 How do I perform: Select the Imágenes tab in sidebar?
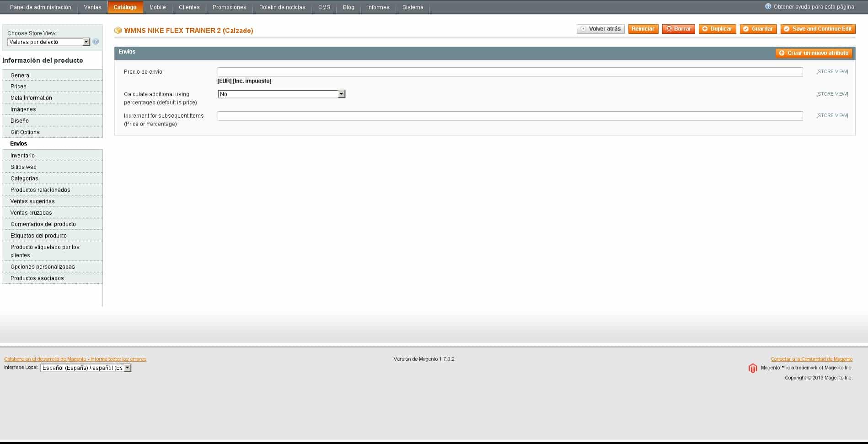(23, 109)
